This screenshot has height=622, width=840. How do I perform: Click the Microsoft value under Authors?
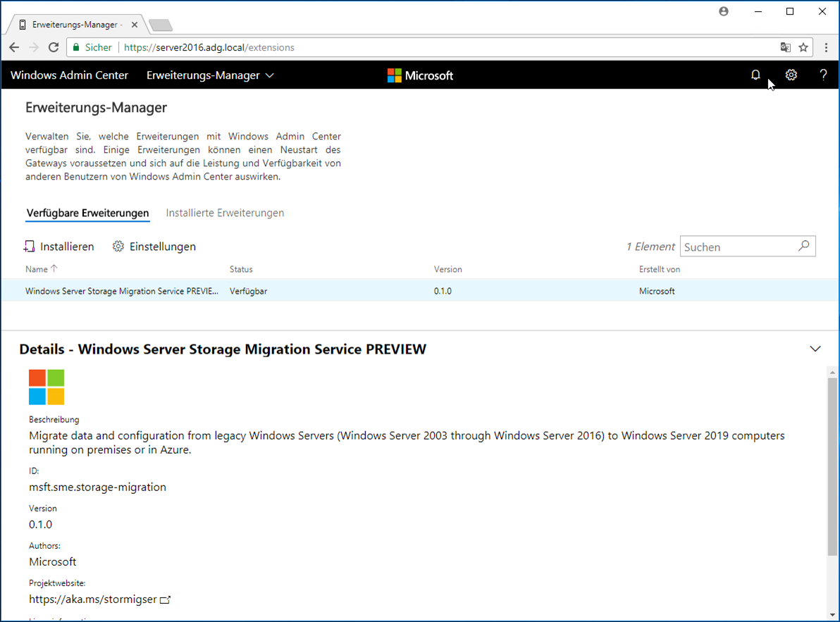click(52, 562)
